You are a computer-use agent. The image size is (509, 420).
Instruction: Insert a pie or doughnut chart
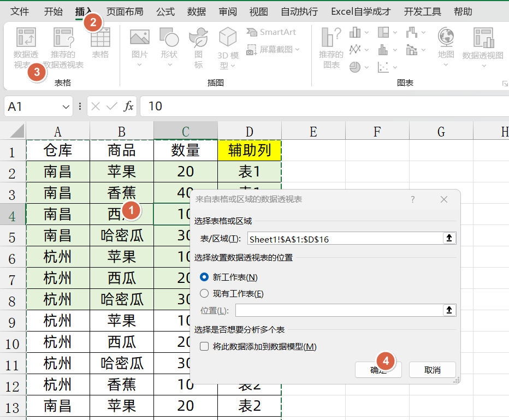(x=355, y=67)
